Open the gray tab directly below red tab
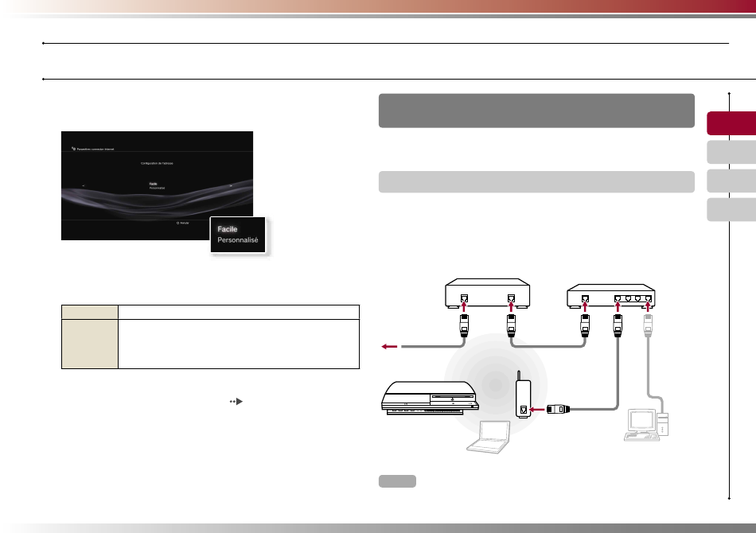Viewport: 756px width, 533px height. 731,152
